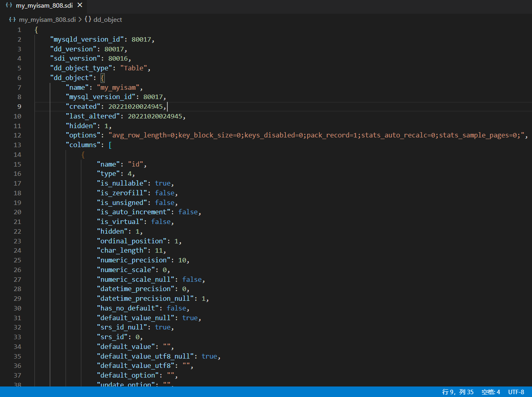
Task: Click the dd_object breadcrumb item
Action: click(108, 19)
